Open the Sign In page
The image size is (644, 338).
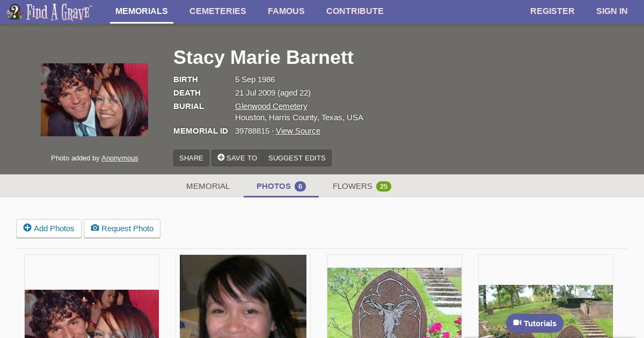coord(612,11)
